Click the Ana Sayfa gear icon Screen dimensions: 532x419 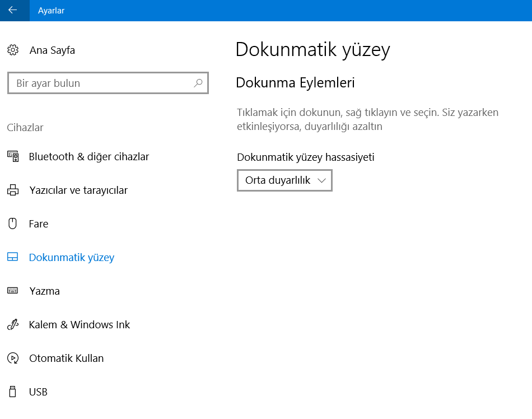tap(13, 50)
